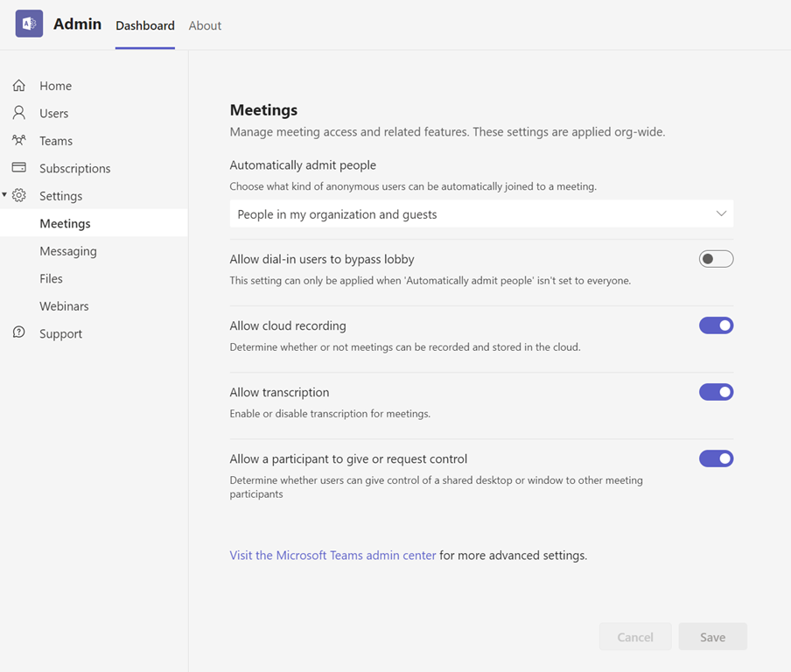791x672 pixels.
Task: Click the Home house icon in sidebar
Action: click(19, 86)
